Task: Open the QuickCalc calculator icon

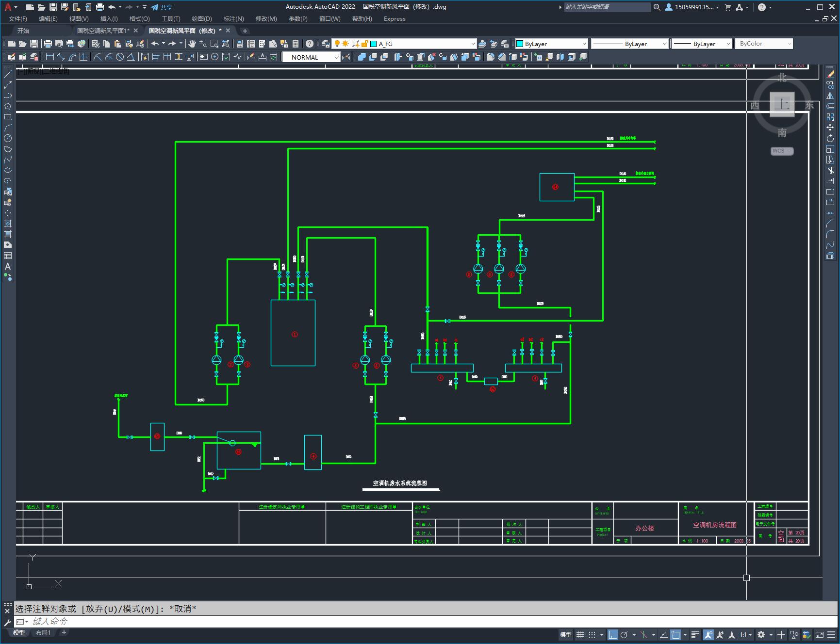Action: tap(296, 44)
